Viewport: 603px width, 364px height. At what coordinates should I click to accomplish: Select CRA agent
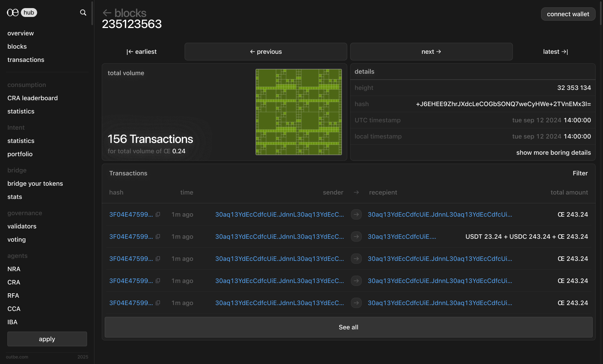14,282
